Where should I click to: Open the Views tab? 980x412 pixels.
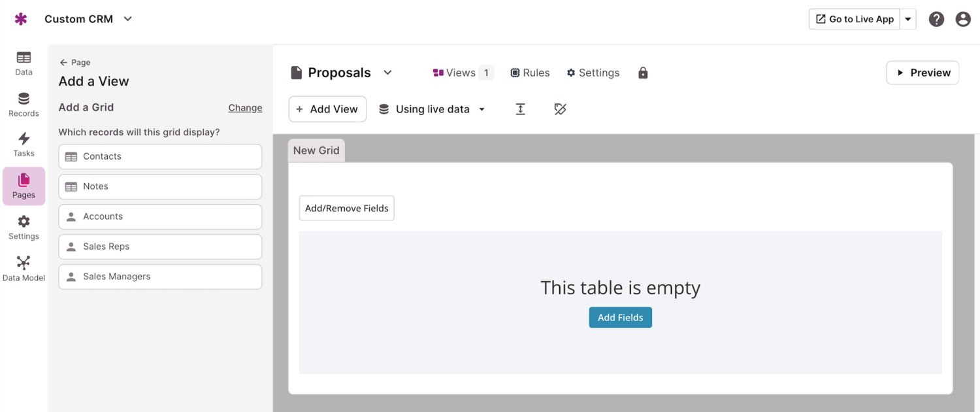[x=462, y=73]
